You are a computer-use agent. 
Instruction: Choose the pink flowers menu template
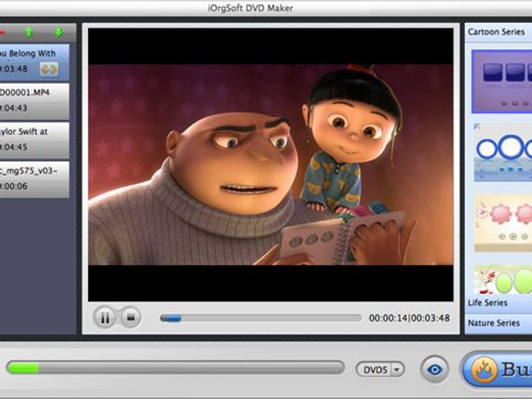pos(503,223)
